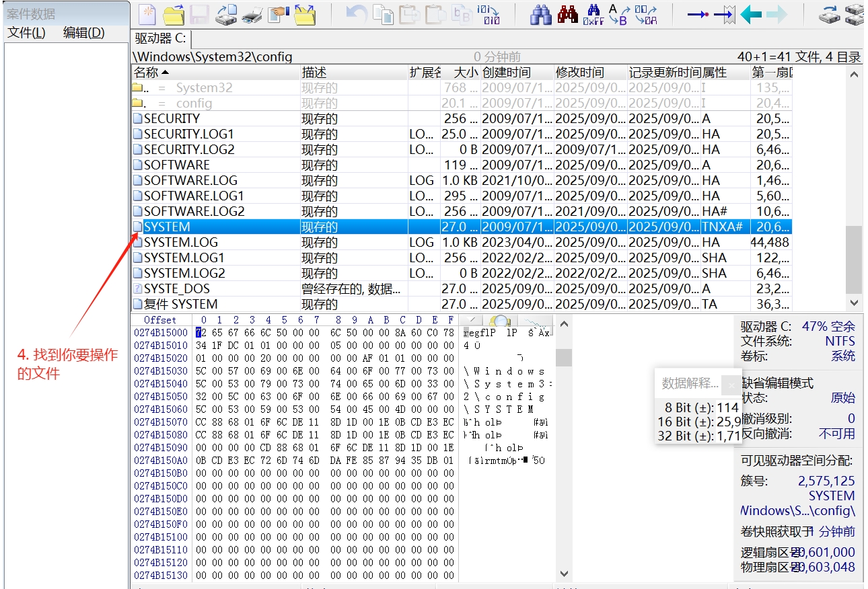Open a file with the yellow folder icon
Image resolution: width=868 pixels, height=589 pixels.
(x=174, y=14)
